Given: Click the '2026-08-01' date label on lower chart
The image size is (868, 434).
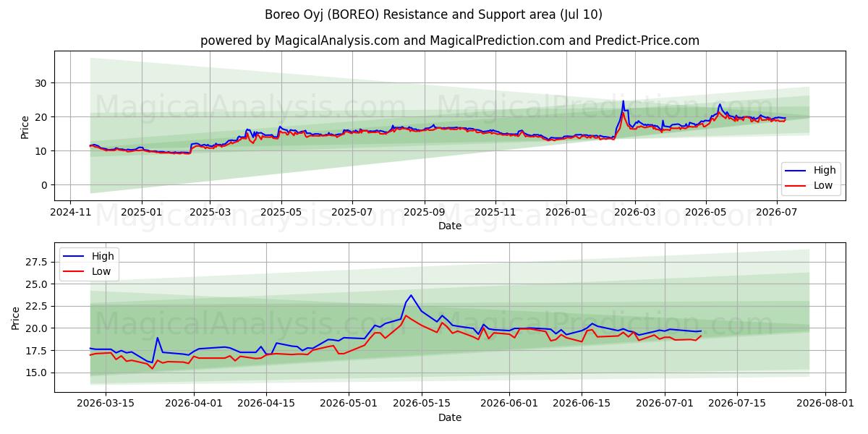Looking at the screenshot, I should [x=825, y=404].
